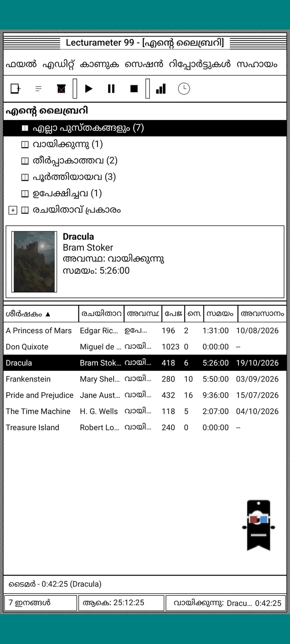The width and height of the screenshot is (290, 644).
Task: Click book icon beside ഉപേക്ഷിച്ചവ (1)
Action: (x=25, y=194)
